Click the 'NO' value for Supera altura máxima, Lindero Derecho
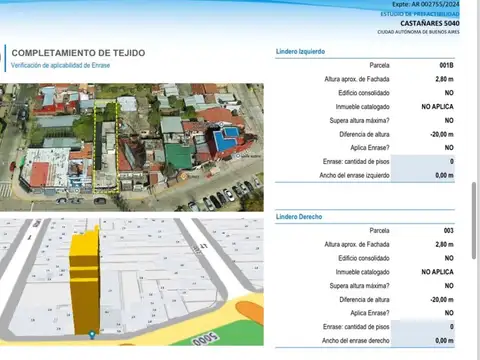 pos(449,286)
